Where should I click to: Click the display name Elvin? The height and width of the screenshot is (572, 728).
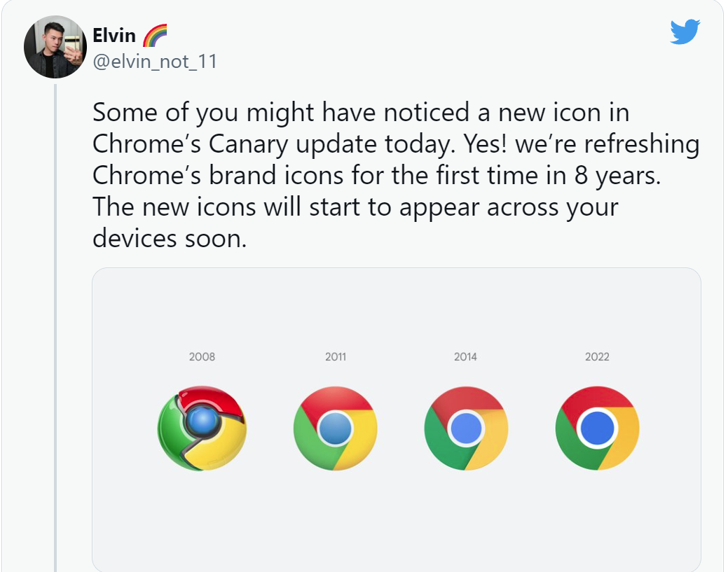pyautogui.click(x=114, y=35)
